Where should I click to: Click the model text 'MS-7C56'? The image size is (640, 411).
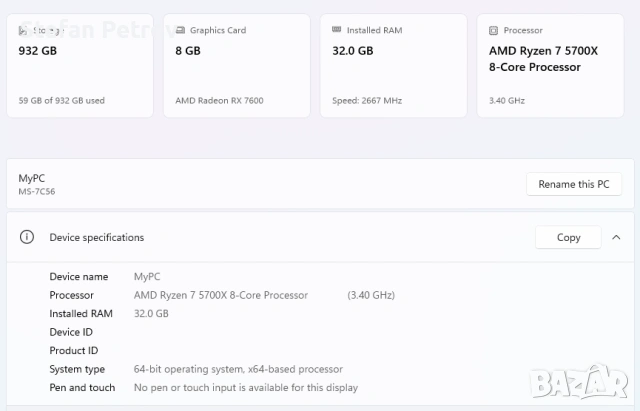pyautogui.click(x=37, y=191)
